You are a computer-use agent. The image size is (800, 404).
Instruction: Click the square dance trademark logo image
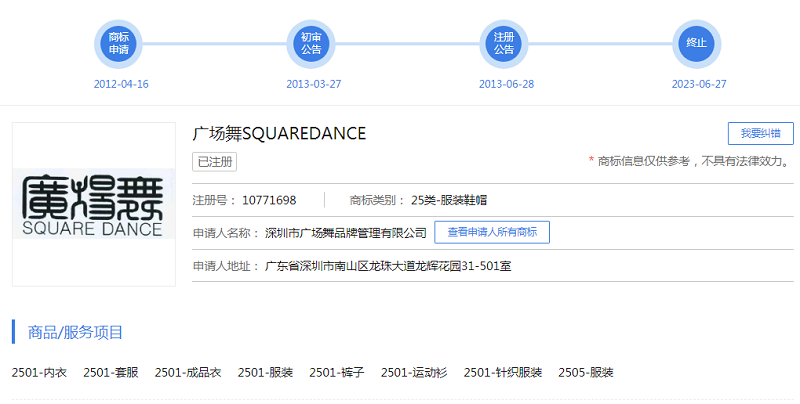click(93, 204)
